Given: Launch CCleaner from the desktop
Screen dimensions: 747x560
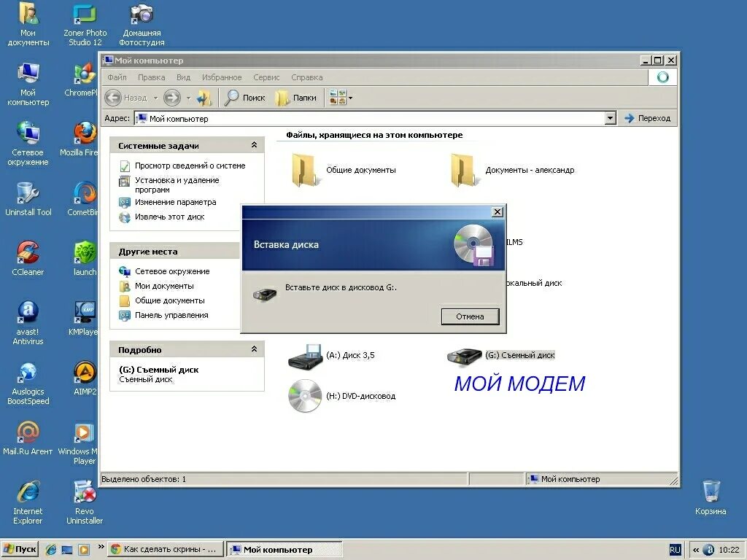Looking at the screenshot, I should 28,259.
